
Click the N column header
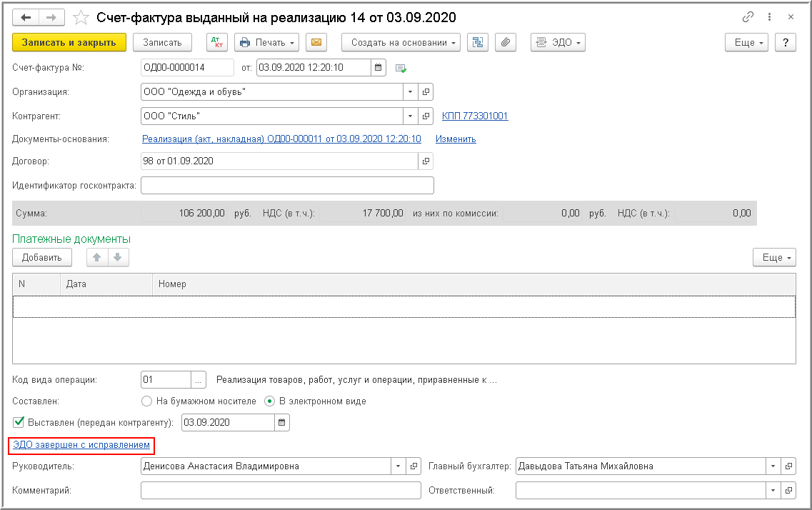(36, 284)
